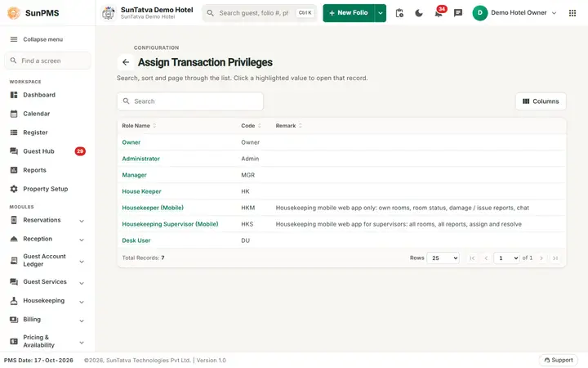Open the chat messages icon in header
This screenshot has width=588, height=368.
tap(458, 13)
